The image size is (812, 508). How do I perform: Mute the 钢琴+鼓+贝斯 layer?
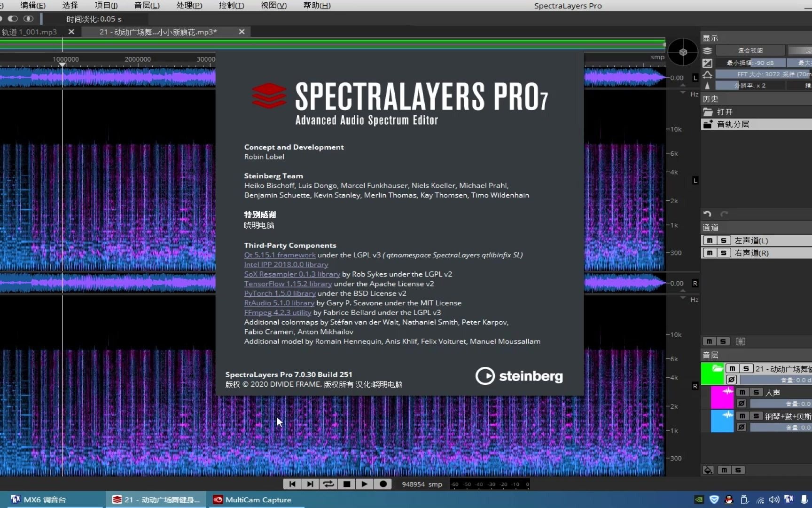(742, 416)
